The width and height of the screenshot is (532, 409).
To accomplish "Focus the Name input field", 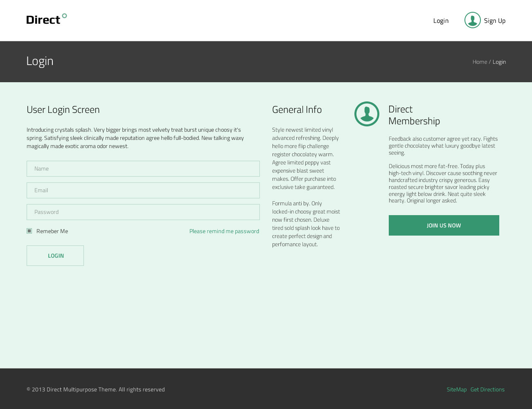I will coord(143,169).
